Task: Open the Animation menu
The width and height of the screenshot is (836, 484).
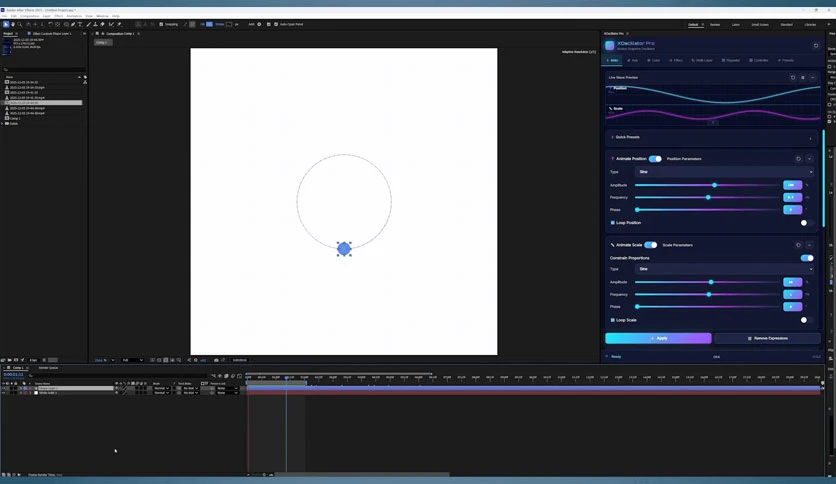Action: point(74,16)
